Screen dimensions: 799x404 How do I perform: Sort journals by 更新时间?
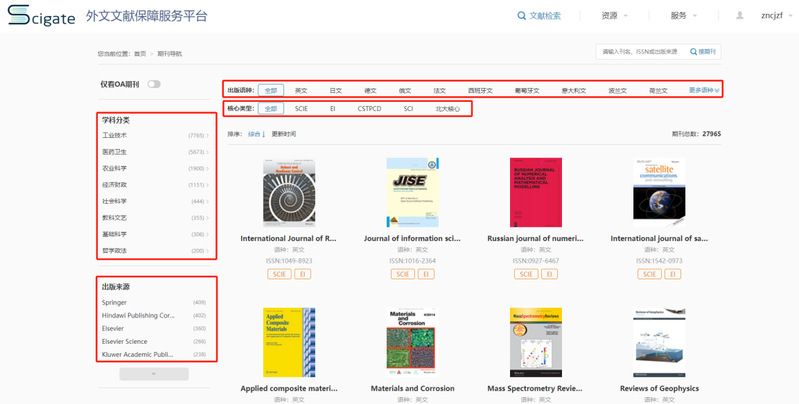point(283,133)
